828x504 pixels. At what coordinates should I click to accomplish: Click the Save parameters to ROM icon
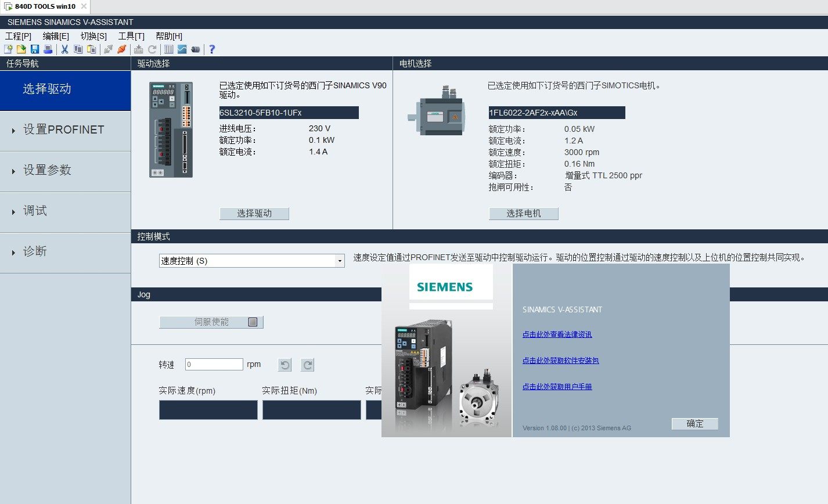(x=138, y=49)
